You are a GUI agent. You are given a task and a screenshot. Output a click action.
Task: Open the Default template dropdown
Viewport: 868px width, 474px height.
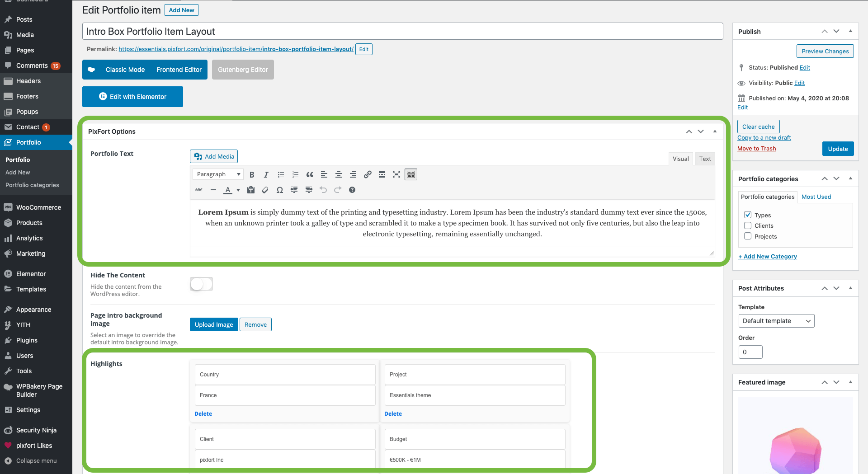(776, 321)
